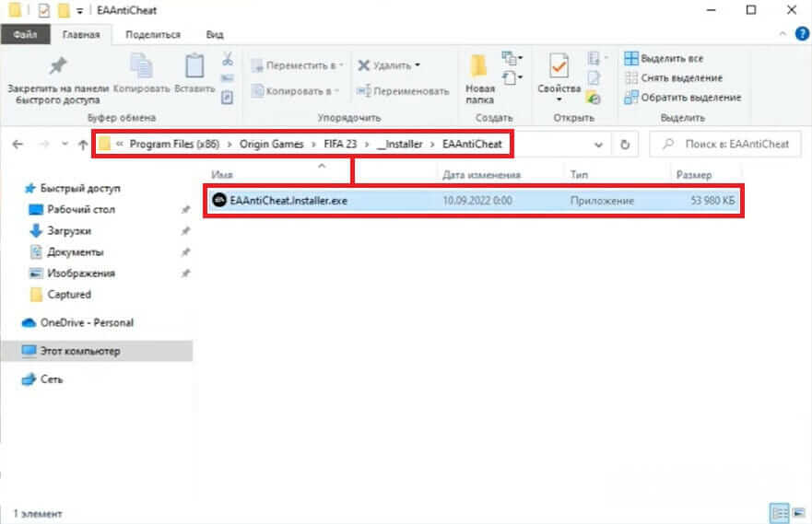Open Копировать в dropdown
The image size is (812, 524).
click(x=295, y=91)
